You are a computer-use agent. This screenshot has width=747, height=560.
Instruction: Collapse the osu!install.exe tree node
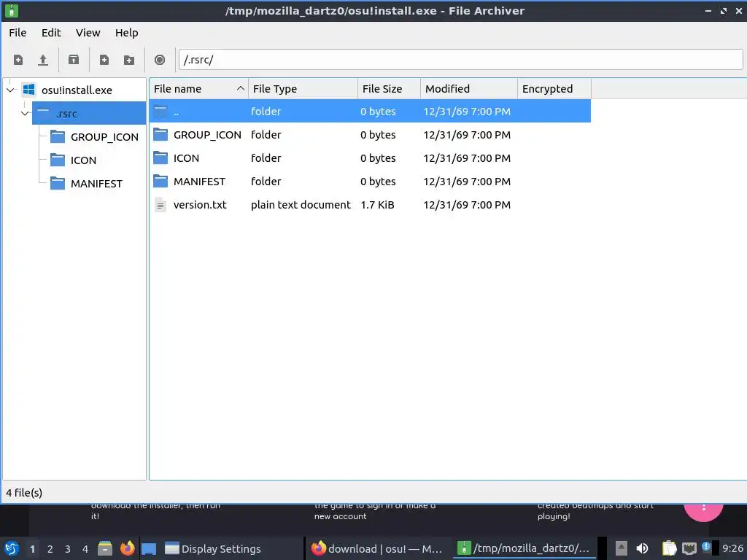tap(10, 90)
